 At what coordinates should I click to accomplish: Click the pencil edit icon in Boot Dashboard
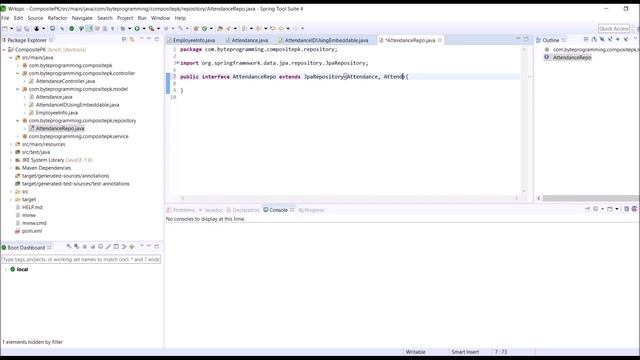point(108,247)
